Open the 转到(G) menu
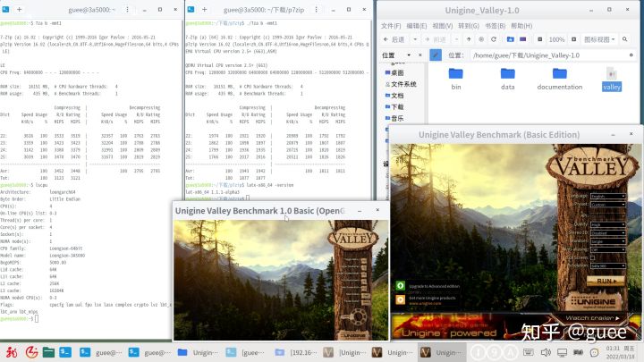Viewport: 644px width, 362px height. (x=469, y=26)
